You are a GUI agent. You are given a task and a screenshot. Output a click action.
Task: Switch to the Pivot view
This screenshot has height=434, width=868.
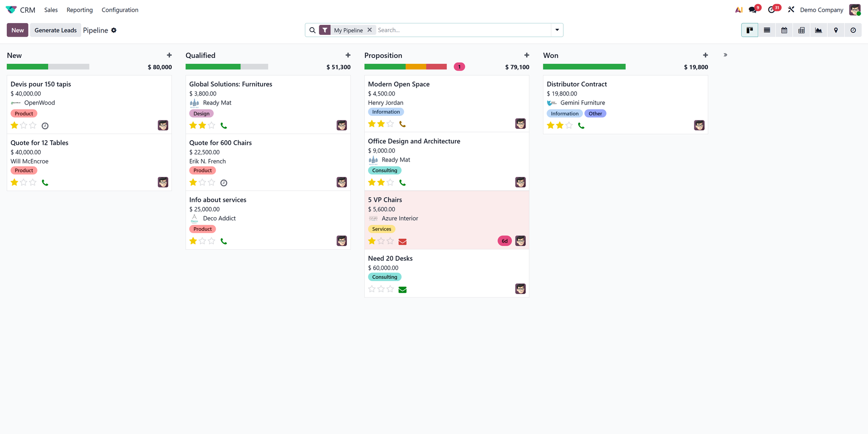[x=801, y=30]
